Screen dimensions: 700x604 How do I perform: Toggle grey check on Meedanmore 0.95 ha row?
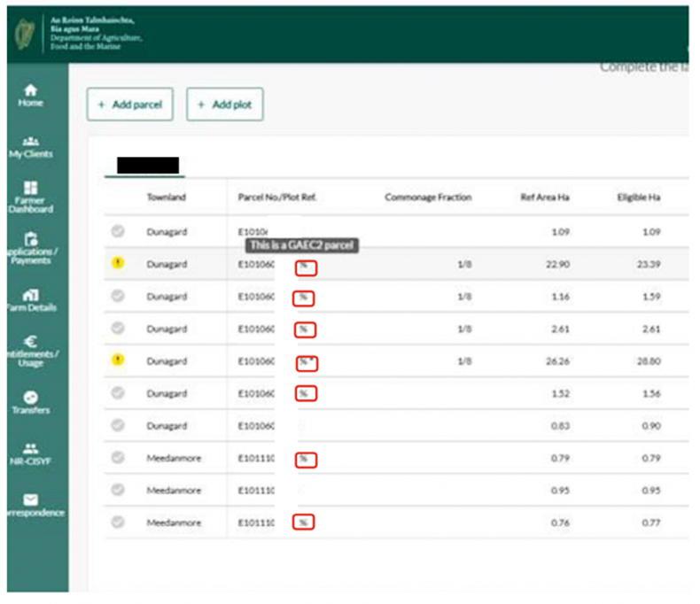[x=118, y=490]
